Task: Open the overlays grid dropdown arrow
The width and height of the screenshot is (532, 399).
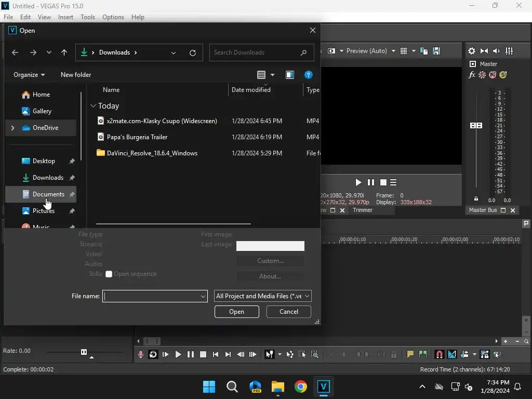Action: (414, 51)
